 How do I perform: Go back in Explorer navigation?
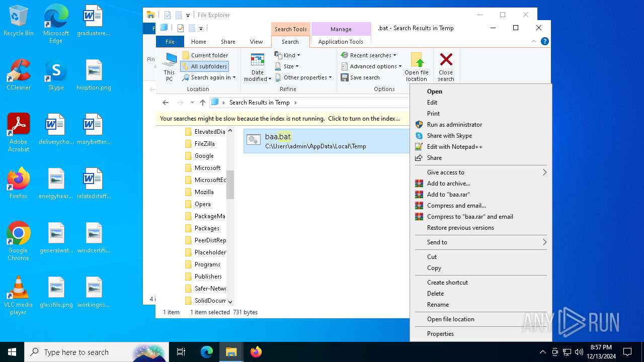coord(166,103)
